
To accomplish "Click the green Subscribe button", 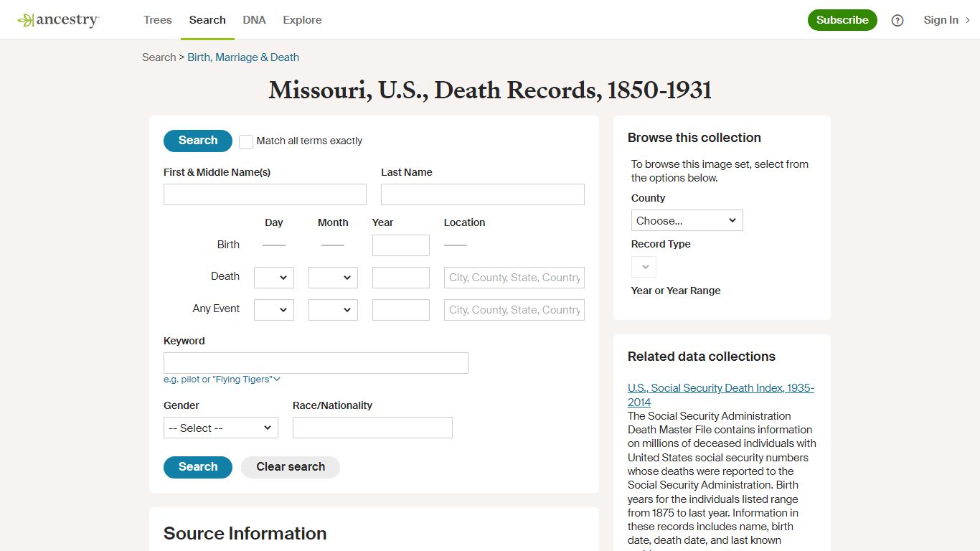I will (x=842, y=20).
